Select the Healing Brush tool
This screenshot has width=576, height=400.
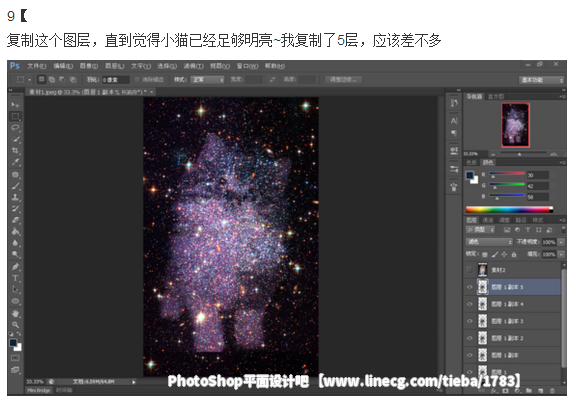[15, 174]
